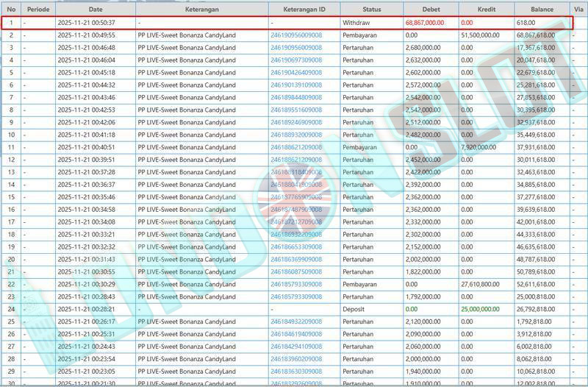588x387 pixels.
Task: Select the Deposit status cell
Action: (354, 309)
